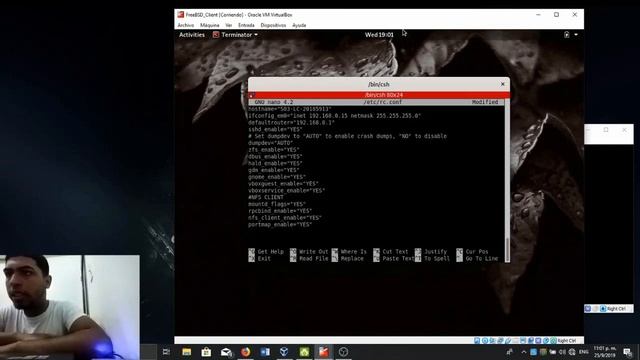Click the mountd_flags="YES" line

(x=277, y=204)
